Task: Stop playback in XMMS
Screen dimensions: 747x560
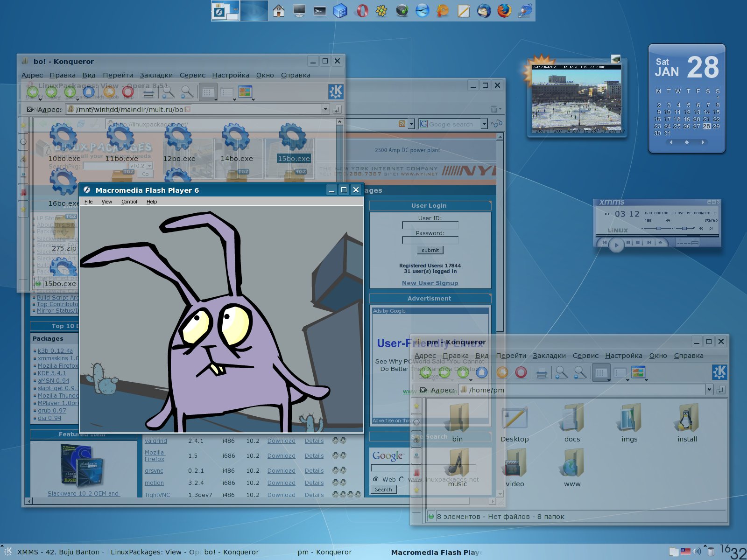Action: click(x=638, y=242)
